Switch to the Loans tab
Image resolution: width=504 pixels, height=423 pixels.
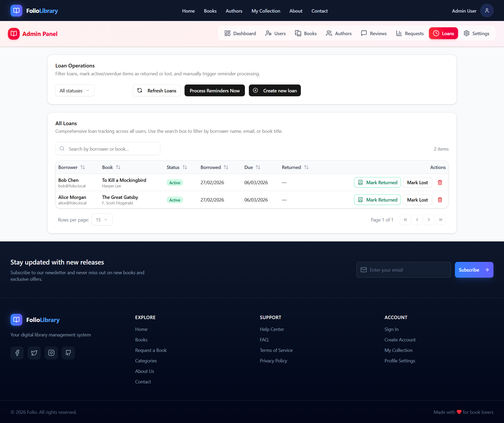click(443, 33)
